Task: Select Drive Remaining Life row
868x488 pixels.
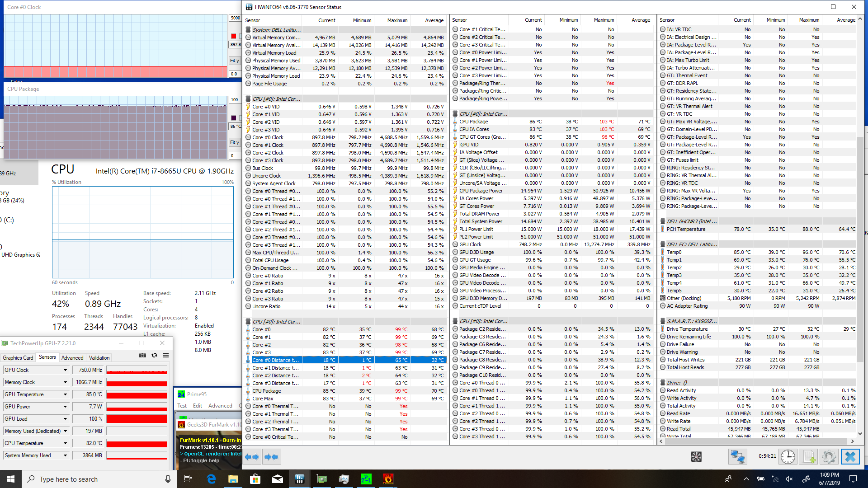Action: (x=758, y=337)
